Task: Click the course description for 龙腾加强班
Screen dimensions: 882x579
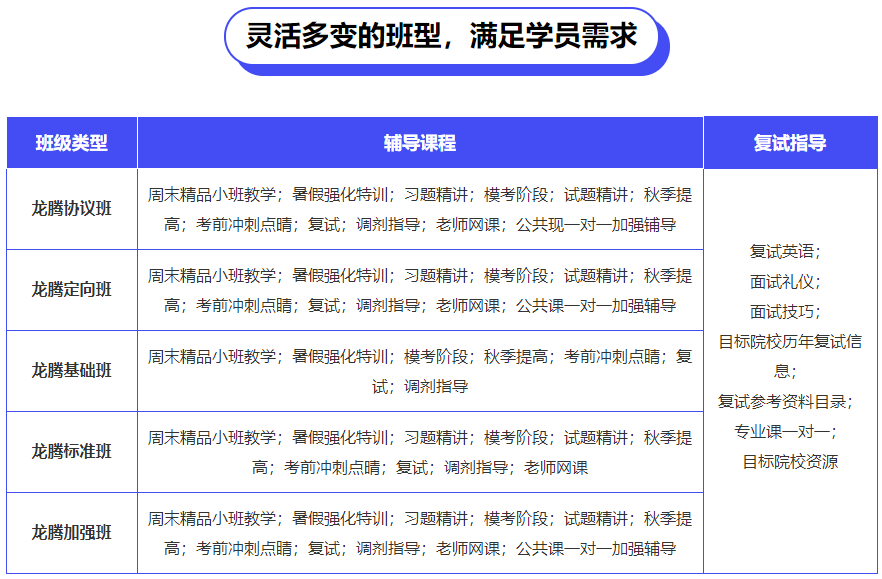Action: coord(420,533)
